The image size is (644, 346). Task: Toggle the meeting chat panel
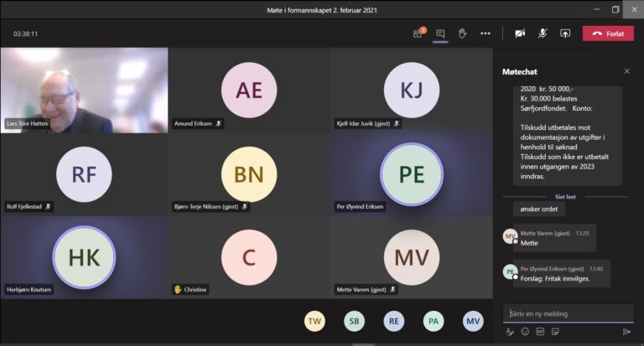(x=439, y=34)
